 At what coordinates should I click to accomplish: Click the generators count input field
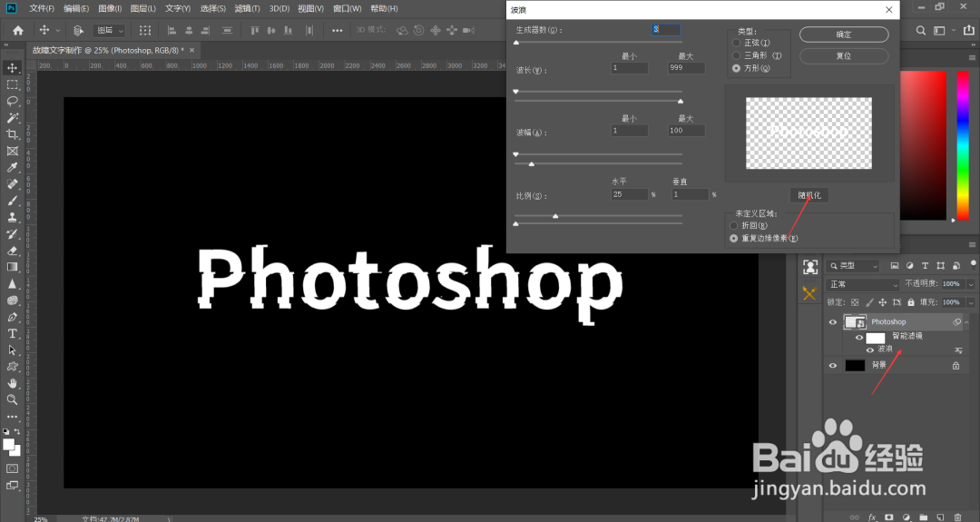666,29
